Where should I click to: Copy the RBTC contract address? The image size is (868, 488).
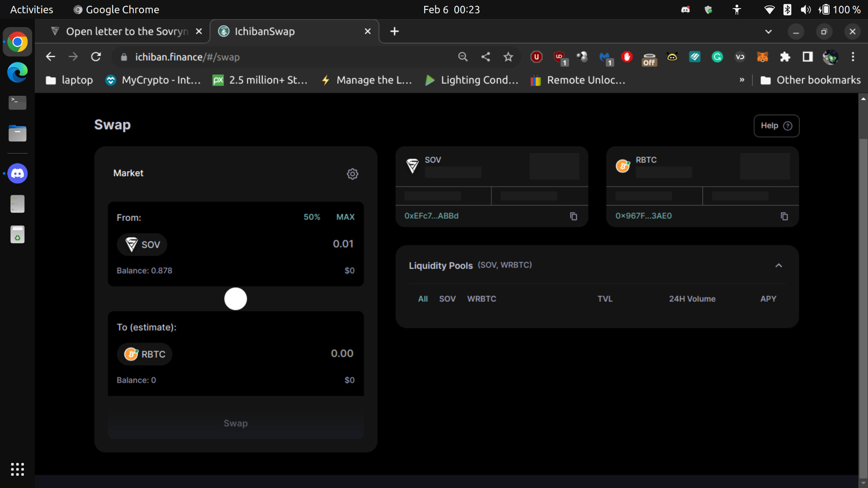(x=784, y=216)
